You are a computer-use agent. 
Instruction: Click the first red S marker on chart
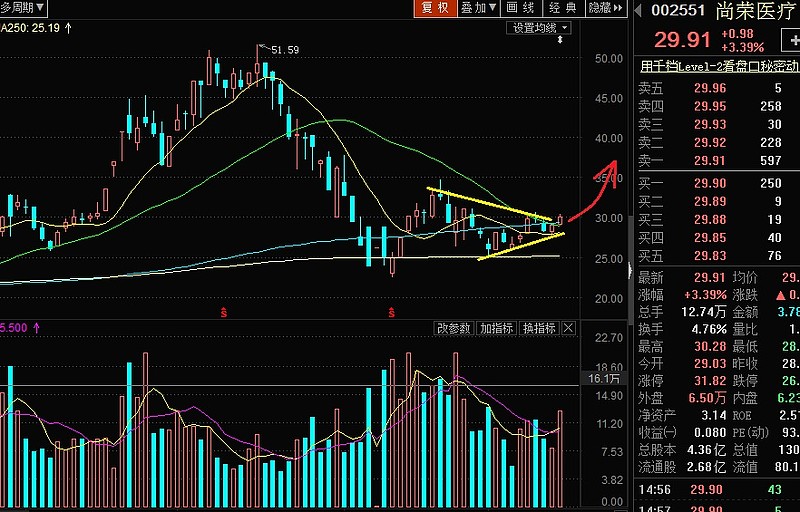[223, 313]
